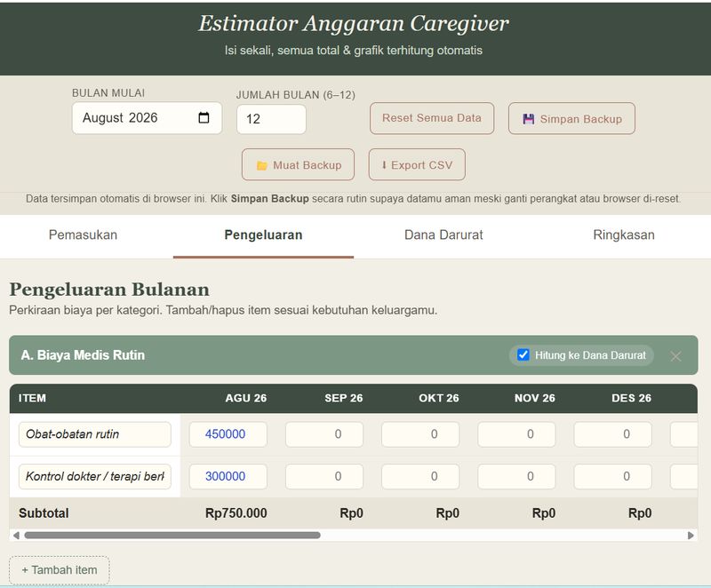Click the Tambah item button

(59, 570)
